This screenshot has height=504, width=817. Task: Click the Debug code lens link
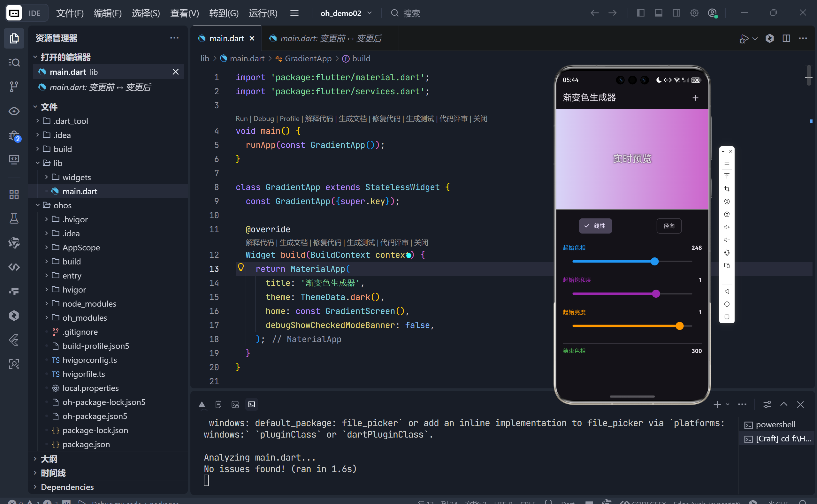263,119
